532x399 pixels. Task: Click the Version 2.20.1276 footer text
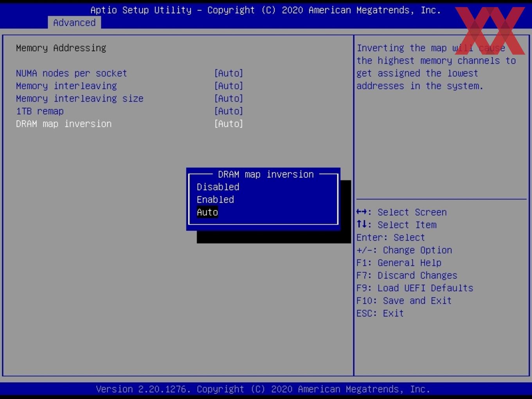tap(263, 389)
